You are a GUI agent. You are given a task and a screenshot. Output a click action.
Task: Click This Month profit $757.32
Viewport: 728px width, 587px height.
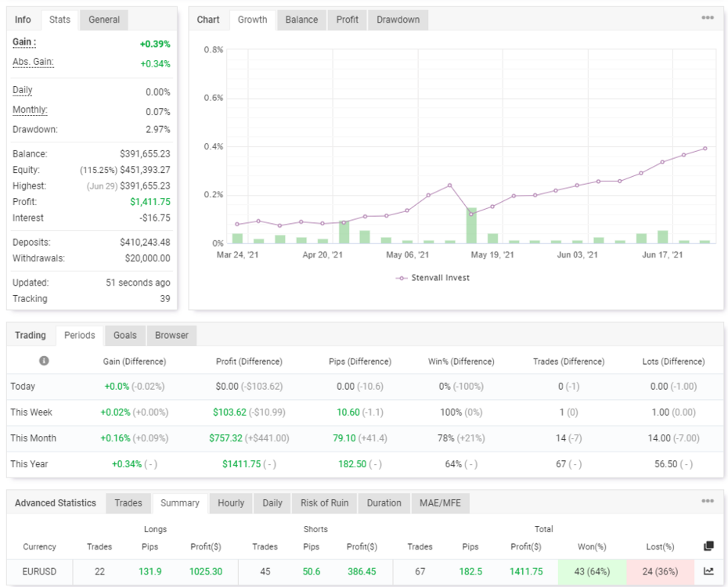click(x=225, y=438)
